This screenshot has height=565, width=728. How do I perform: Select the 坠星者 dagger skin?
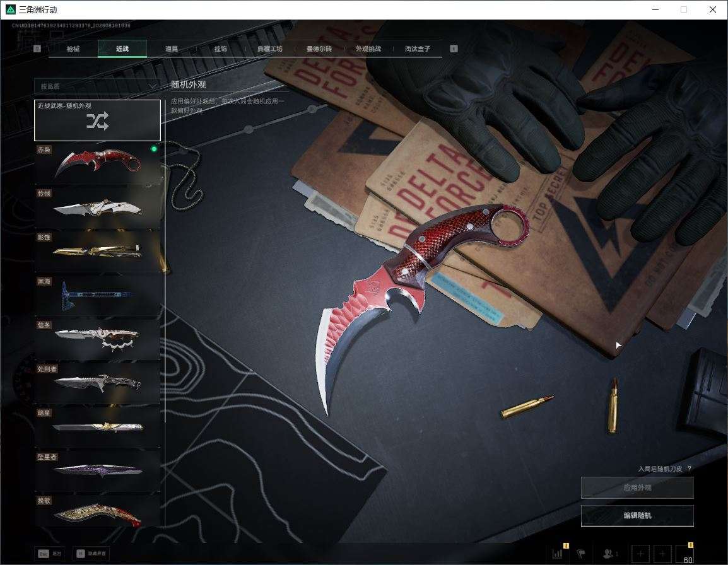point(97,471)
